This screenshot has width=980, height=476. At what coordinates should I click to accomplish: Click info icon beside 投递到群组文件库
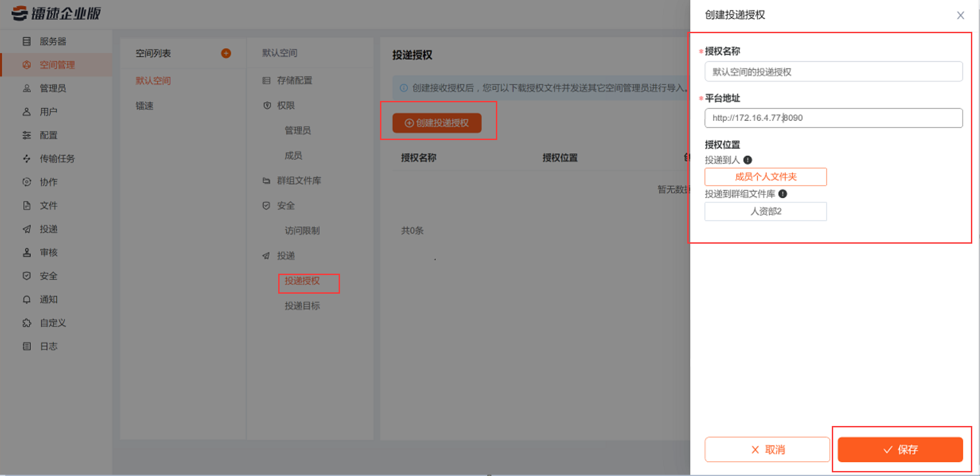point(783,194)
